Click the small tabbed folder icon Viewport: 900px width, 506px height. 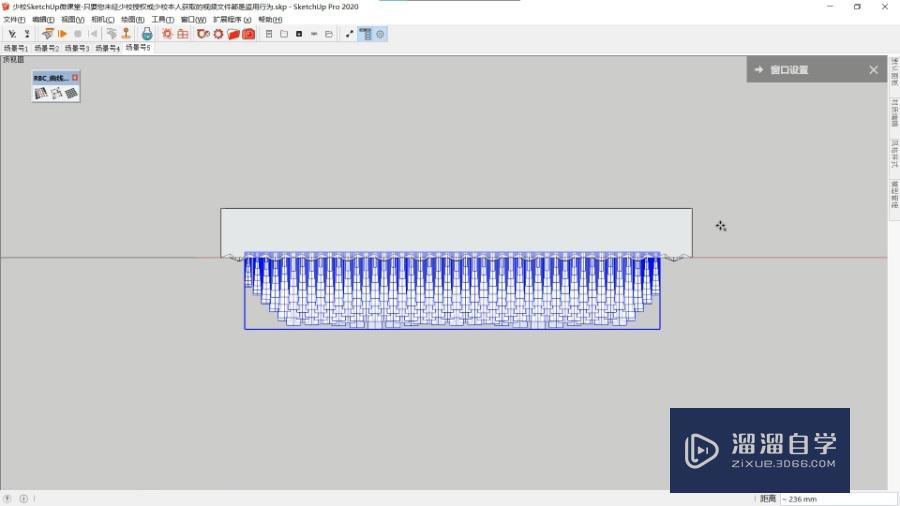tap(329, 34)
